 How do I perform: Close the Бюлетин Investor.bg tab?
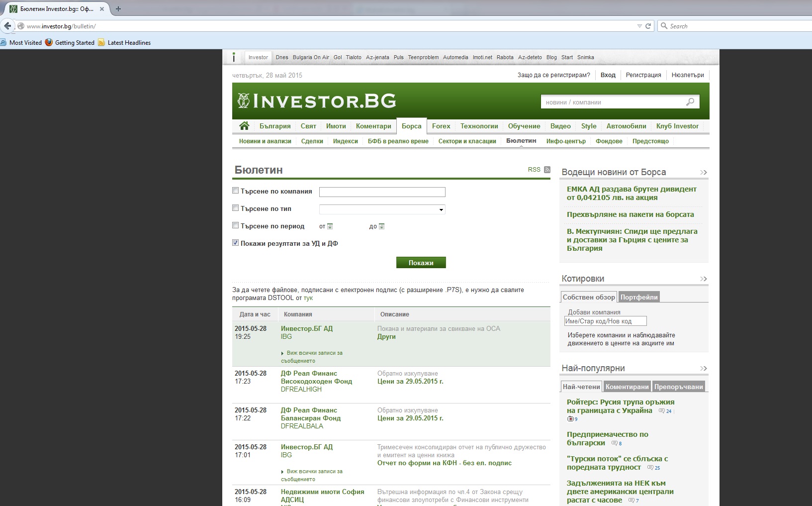(102, 9)
